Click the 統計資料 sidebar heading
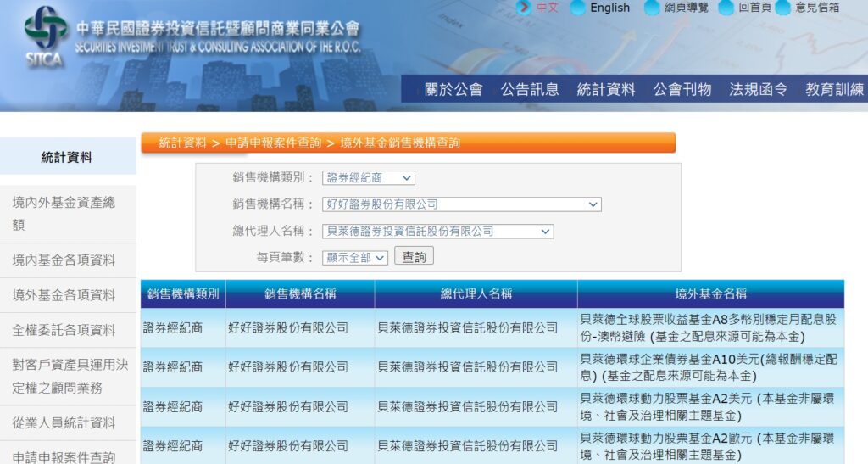Viewport: 868px width, 464px height. pos(67,157)
